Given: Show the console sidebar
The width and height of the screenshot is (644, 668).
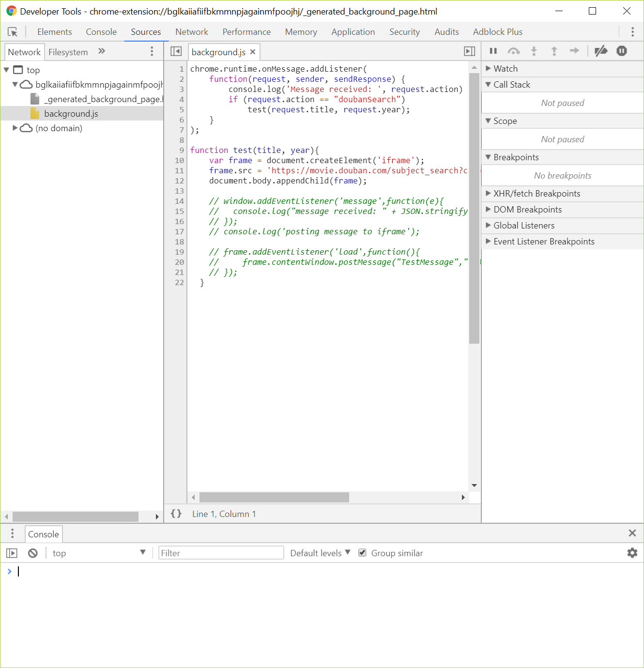Looking at the screenshot, I should [12, 553].
